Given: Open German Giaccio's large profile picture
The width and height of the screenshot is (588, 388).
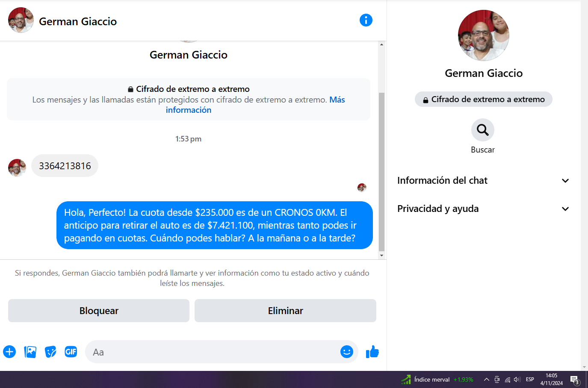Looking at the screenshot, I should 483,35.
